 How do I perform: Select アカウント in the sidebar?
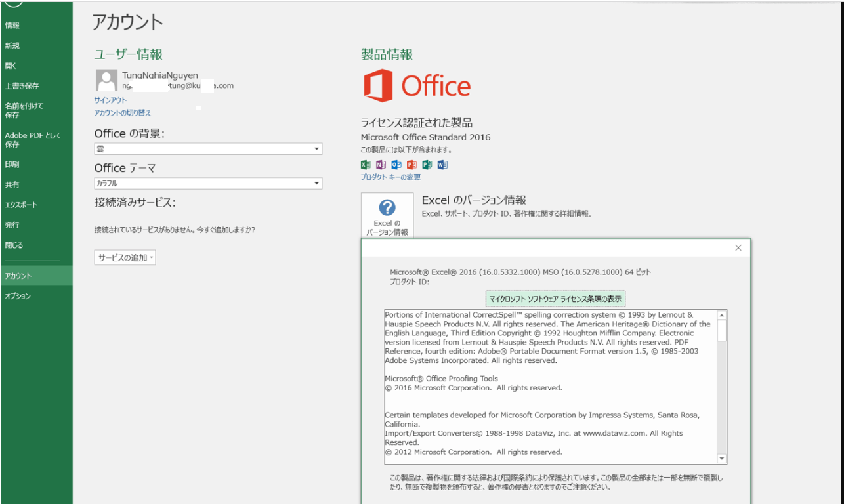(36, 276)
